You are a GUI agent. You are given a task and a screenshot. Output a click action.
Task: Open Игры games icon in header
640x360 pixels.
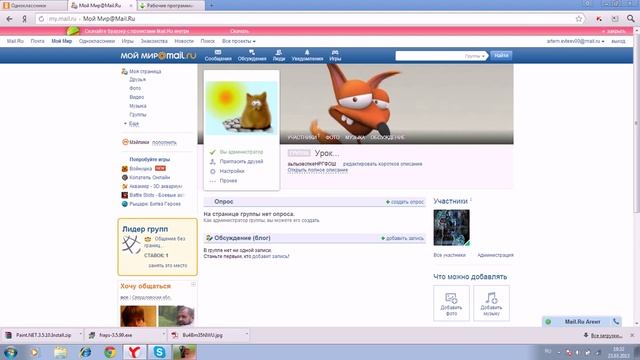tap(335, 55)
